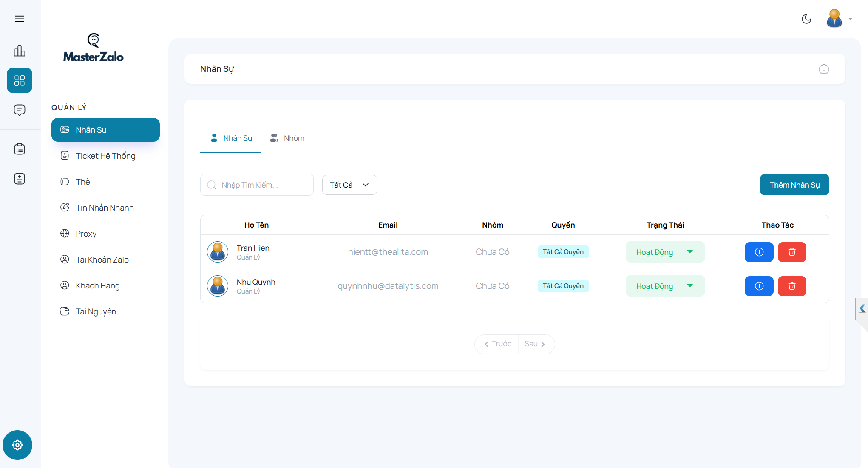This screenshot has width=868, height=468.
Task: Click the MasterZalo logo
Action: [x=94, y=48]
